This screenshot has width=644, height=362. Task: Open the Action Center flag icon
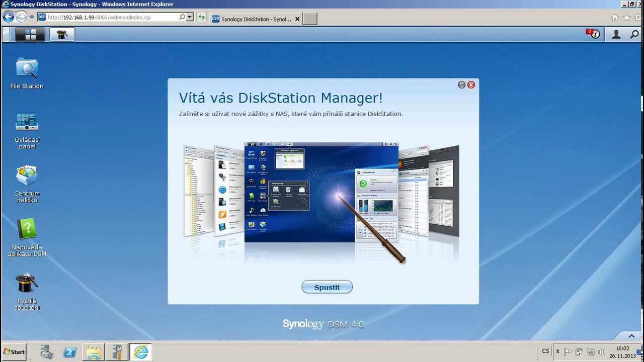coord(568,352)
